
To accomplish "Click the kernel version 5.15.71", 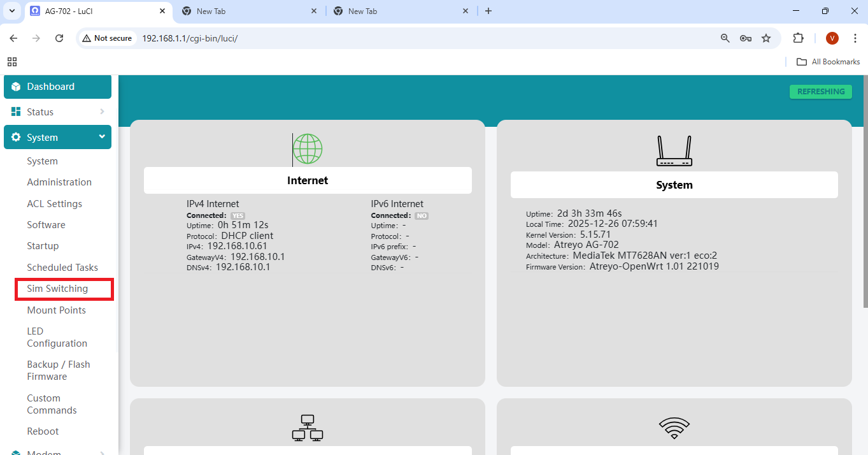I will [595, 235].
